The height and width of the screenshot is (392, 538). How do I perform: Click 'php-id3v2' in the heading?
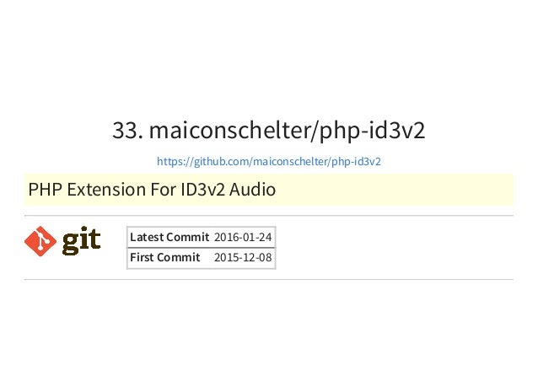pos(372,131)
